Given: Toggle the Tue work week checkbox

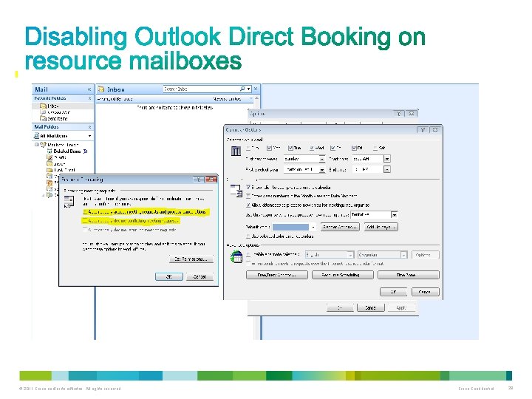Looking at the screenshot, I should click(x=290, y=148).
